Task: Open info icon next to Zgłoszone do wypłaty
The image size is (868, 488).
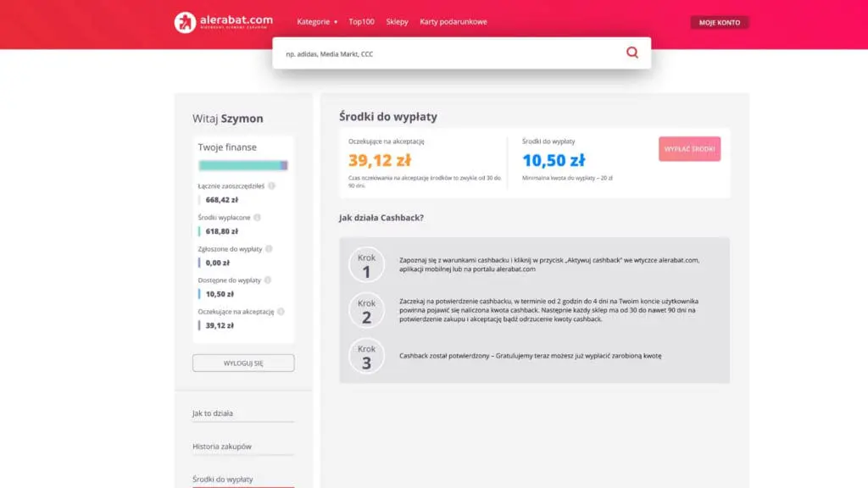Action: [x=269, y=249]
